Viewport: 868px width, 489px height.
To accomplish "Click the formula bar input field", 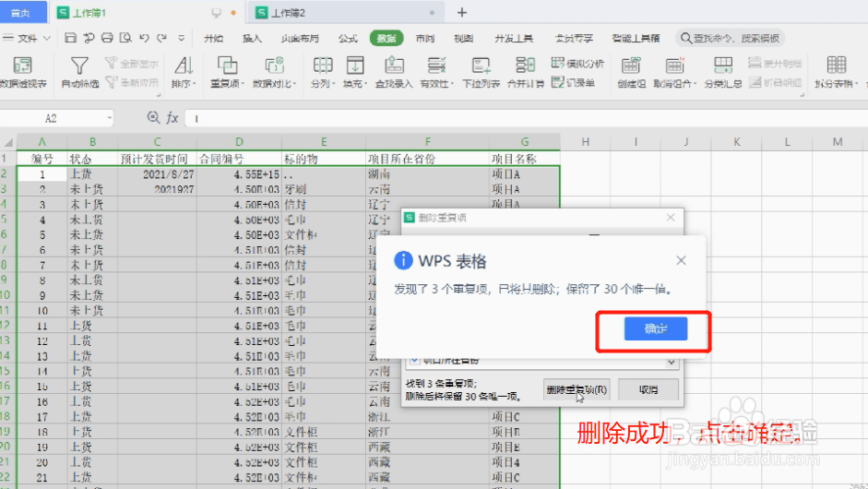I will coord(526,118).
